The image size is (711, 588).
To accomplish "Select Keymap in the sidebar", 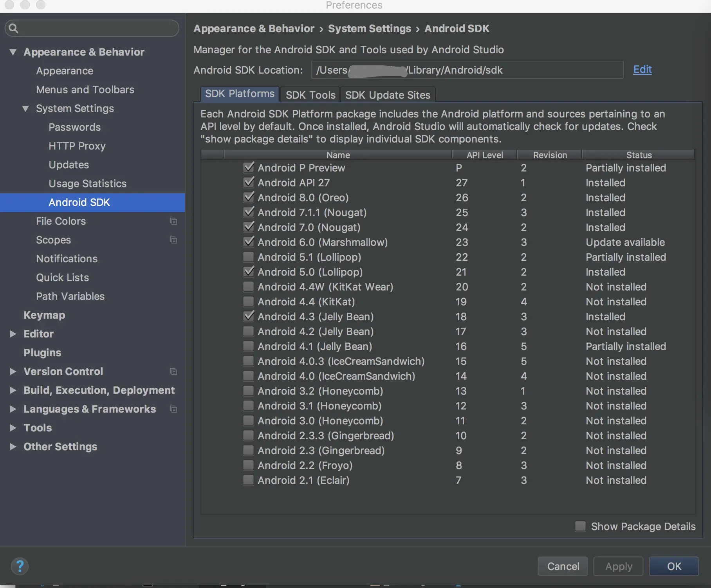I will [44, 315].
